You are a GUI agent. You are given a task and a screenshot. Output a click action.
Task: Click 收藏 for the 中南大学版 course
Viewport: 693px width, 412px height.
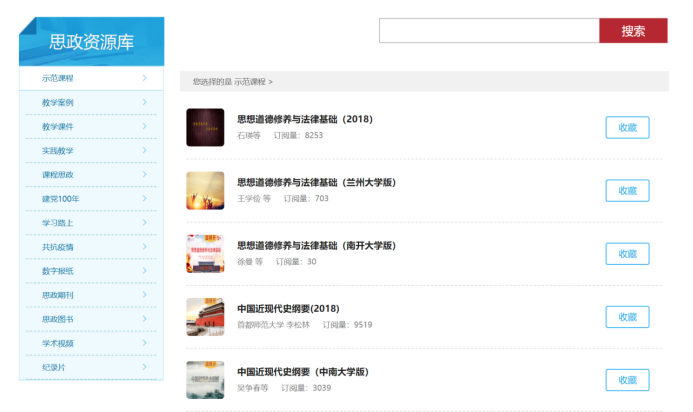click(x=627, y=380)
